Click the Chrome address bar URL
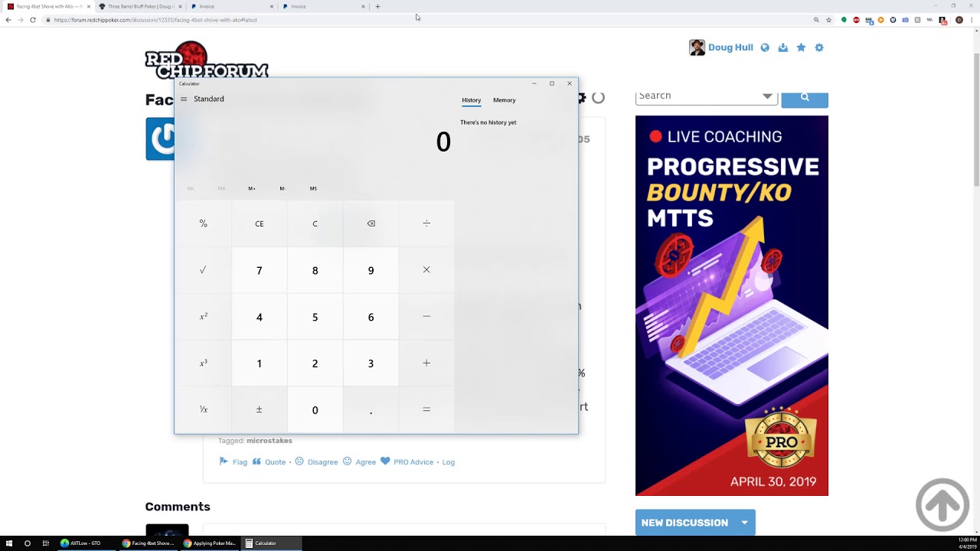 pyautogui.click(x=155, y=20)
